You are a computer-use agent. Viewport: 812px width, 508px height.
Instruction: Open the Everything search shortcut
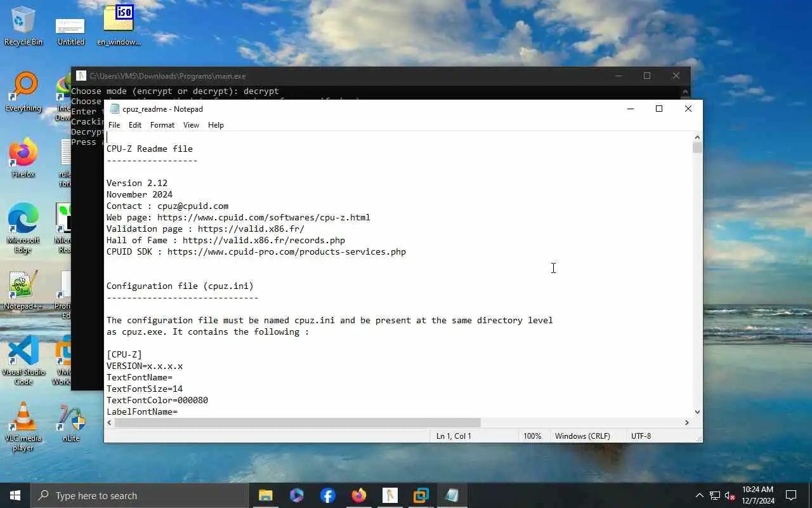pyautogui.click(x=23, y=93)
